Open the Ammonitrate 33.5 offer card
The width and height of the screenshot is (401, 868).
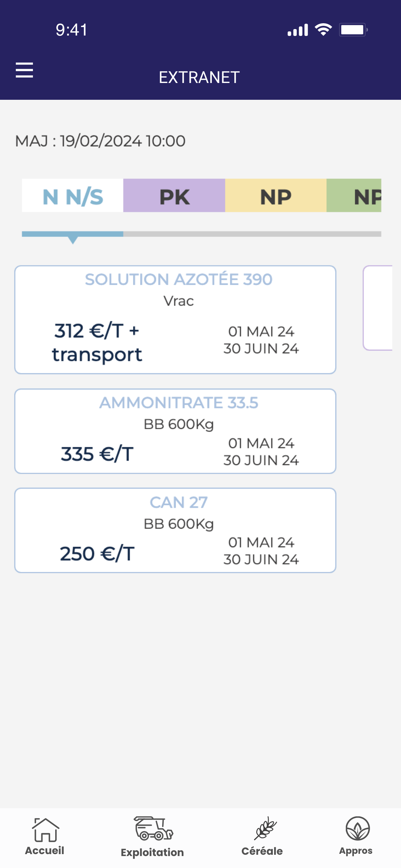[x=175, y=431]
